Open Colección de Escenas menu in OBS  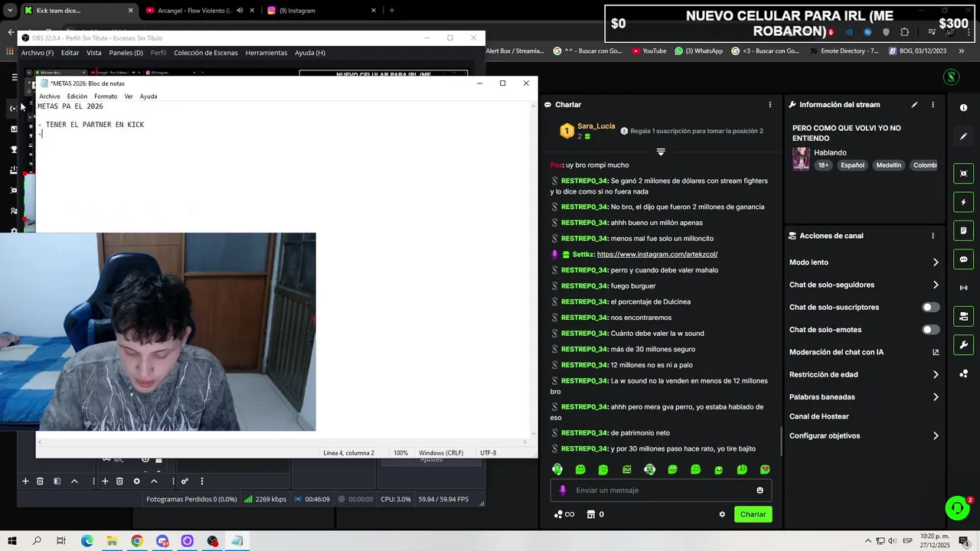coord(206,53)
